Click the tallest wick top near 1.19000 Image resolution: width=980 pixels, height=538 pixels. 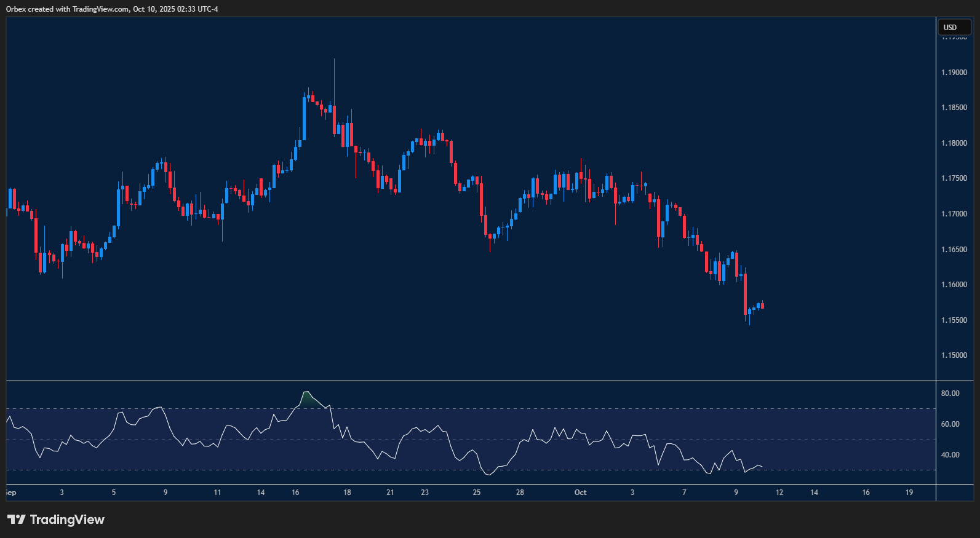point(334,60)
